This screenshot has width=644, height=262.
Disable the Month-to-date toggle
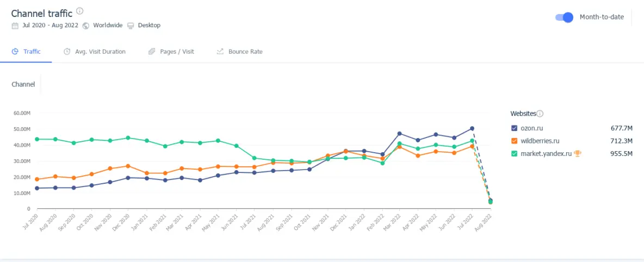565,17
